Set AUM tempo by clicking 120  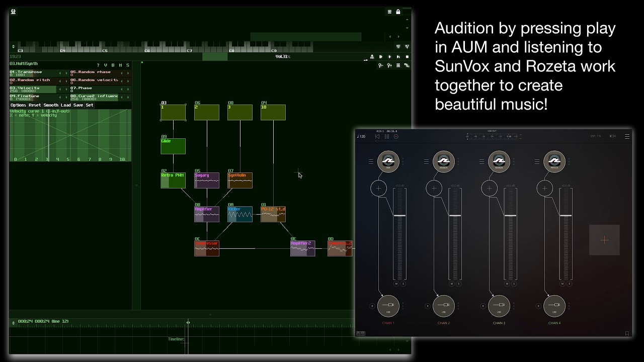click(x=361, y=136)
